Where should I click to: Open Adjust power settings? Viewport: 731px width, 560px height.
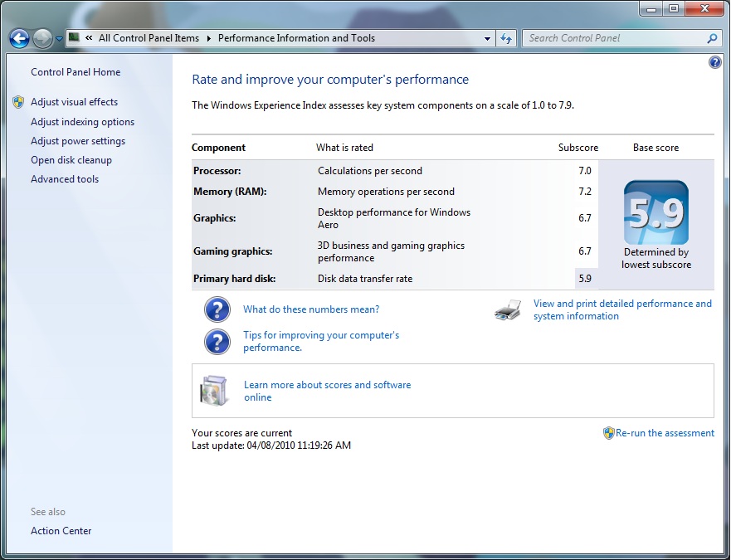click(78, 141)
